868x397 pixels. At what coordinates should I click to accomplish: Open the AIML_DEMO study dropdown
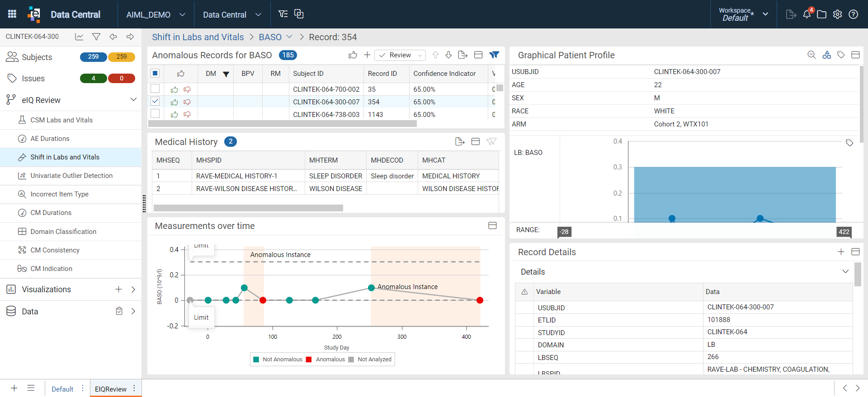(x=156, y=14)
